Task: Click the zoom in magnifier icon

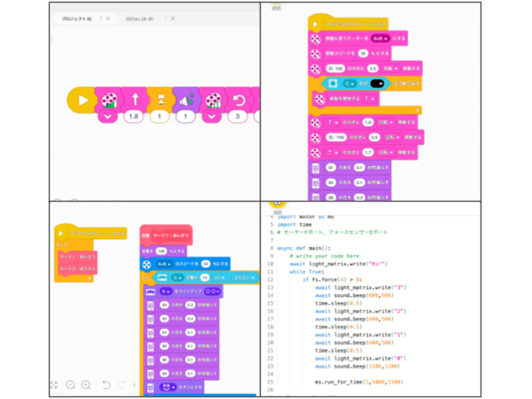Action: click(85, 385)
